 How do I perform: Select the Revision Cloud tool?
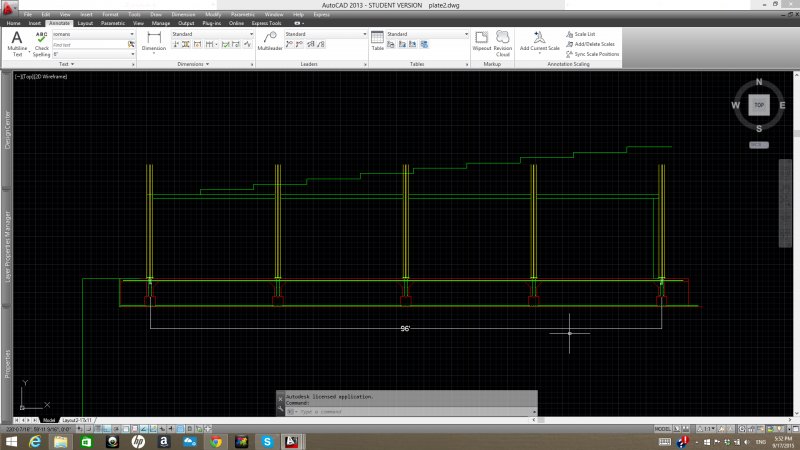coord(503,43)
